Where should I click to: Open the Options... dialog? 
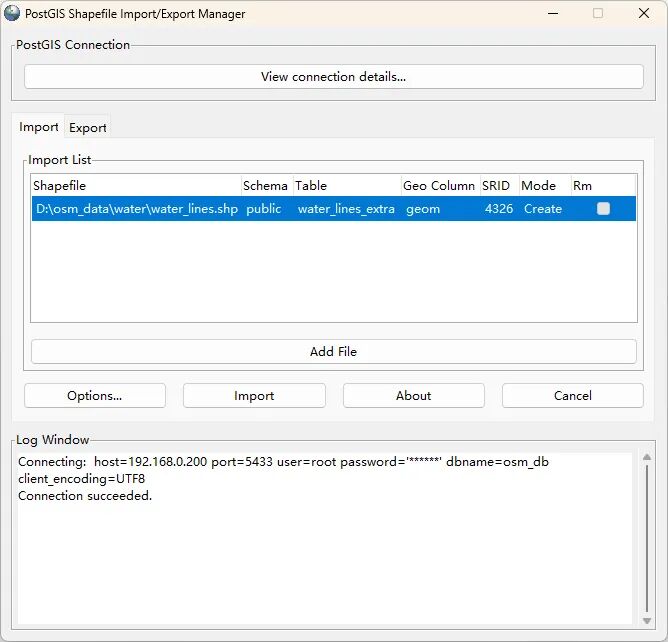tap(95, 396)
